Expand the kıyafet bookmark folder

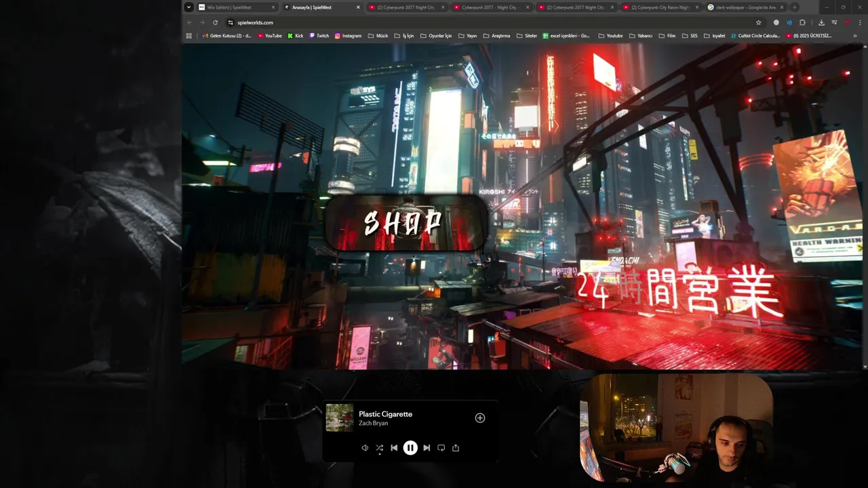click(x=714, y=36)
